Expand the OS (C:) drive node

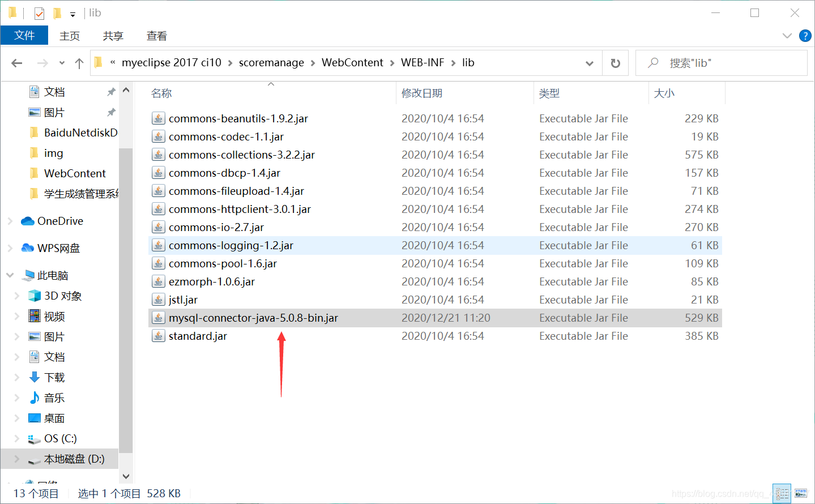tap(17, 438)
